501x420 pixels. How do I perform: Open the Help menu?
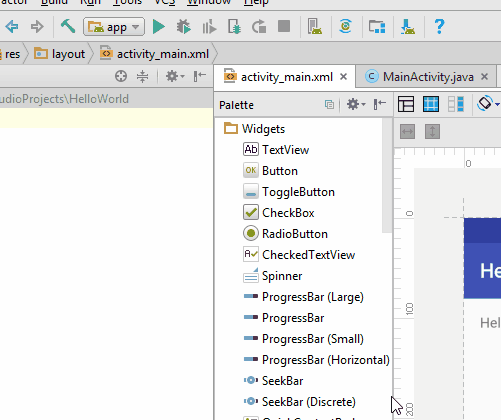pos(256,2)
